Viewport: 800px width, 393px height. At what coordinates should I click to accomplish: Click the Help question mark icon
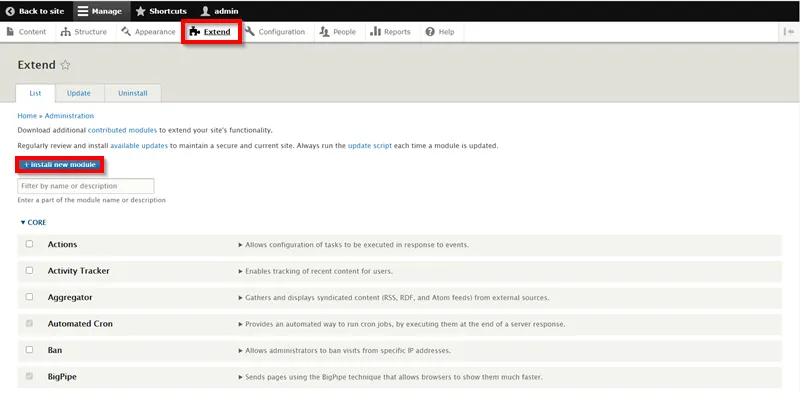[430, 32]
